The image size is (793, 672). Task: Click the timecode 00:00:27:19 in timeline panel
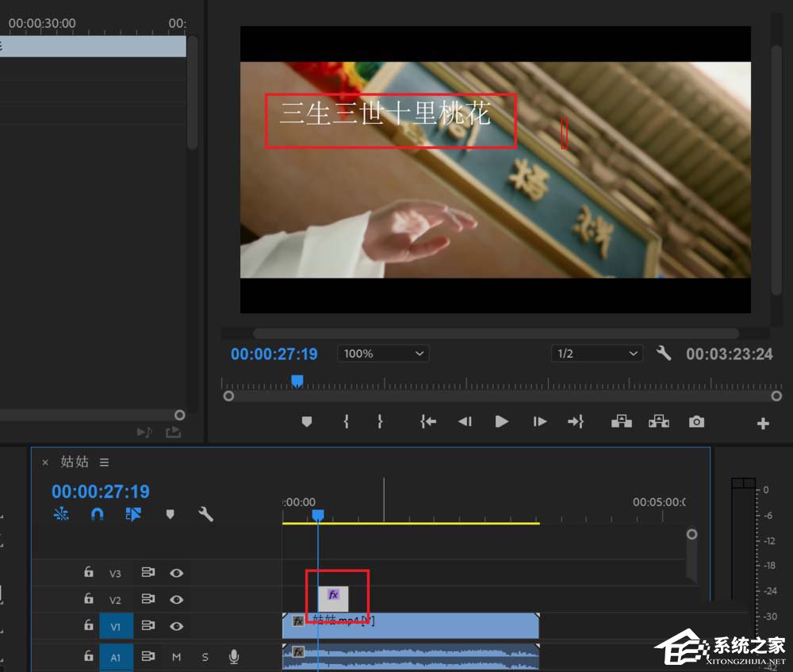100,491
